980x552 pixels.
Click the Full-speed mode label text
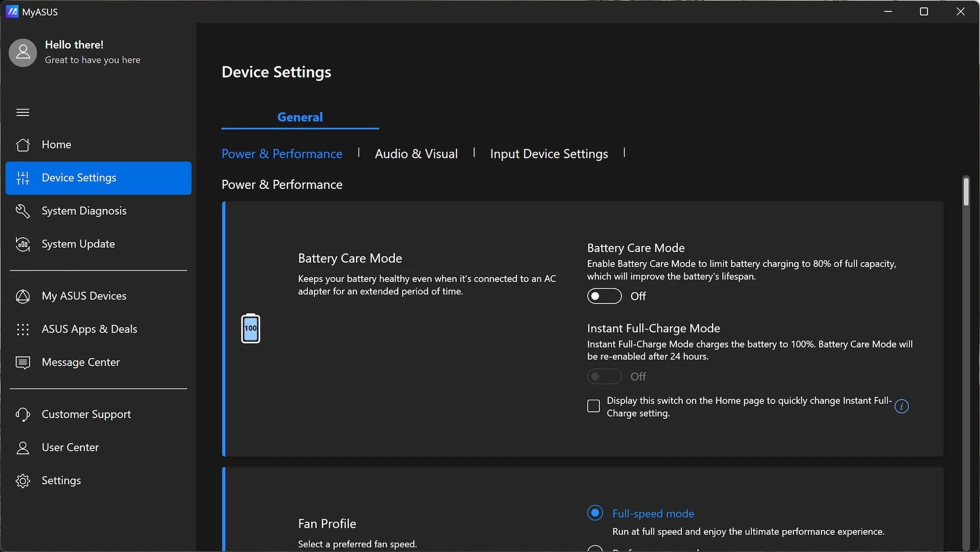(x=653, y=514)
